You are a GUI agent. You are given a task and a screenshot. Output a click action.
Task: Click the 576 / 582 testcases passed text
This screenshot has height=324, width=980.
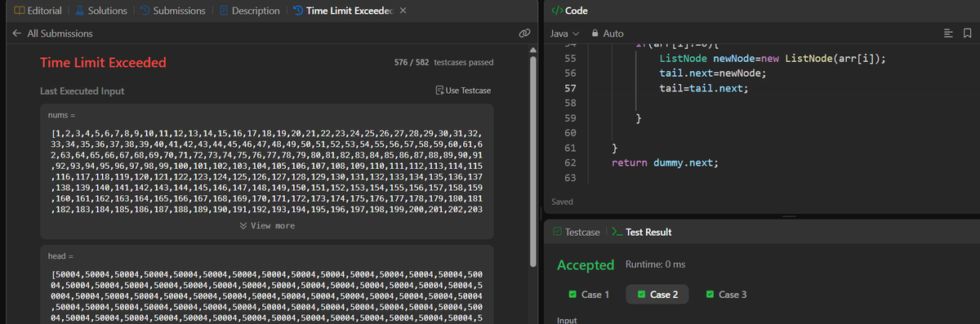pos(443,63)
